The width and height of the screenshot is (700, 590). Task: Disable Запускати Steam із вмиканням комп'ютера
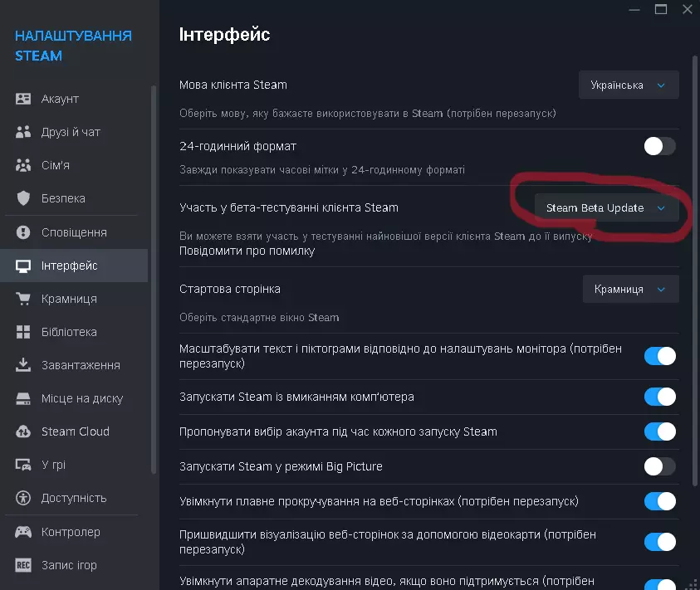pyautogui.click(x=659, y=397)
